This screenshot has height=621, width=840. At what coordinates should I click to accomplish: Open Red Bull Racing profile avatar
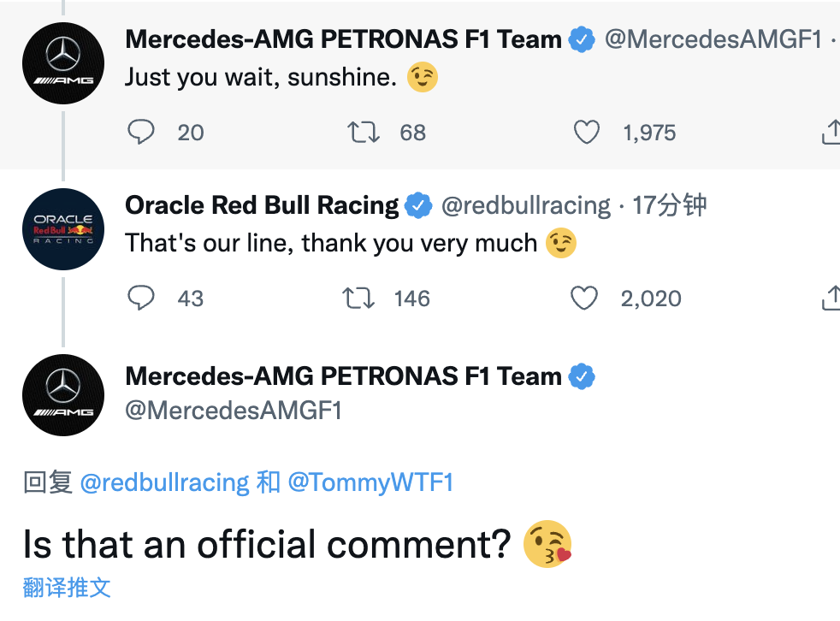coord(63,229)
